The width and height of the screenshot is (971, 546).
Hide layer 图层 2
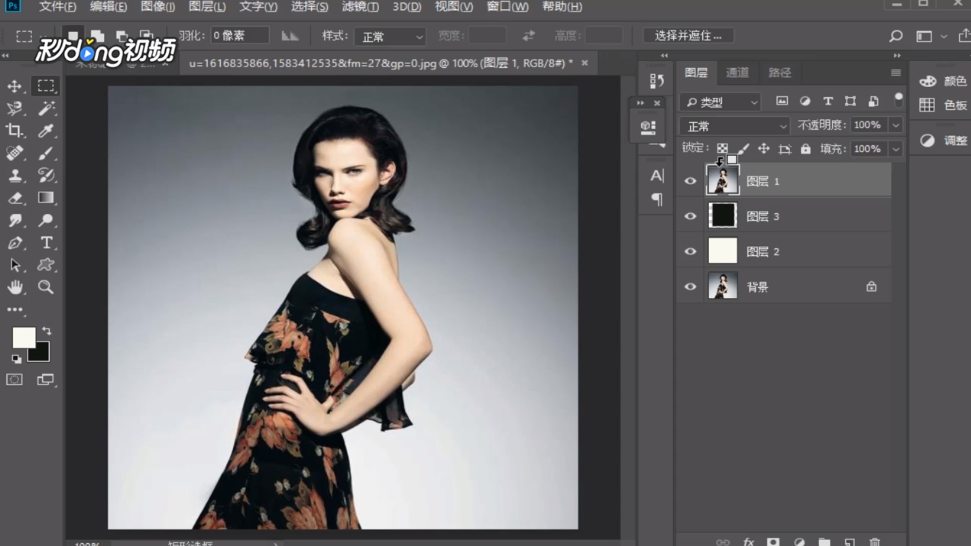[690, 252]
